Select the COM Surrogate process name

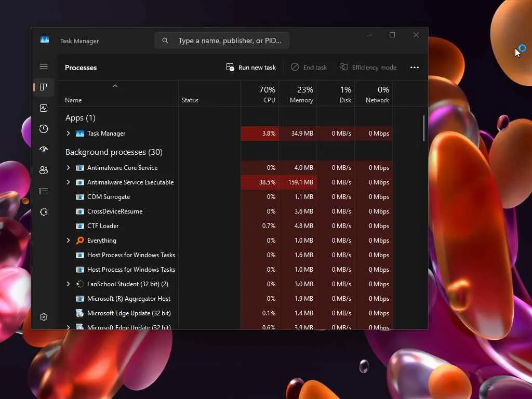[109, 197]
